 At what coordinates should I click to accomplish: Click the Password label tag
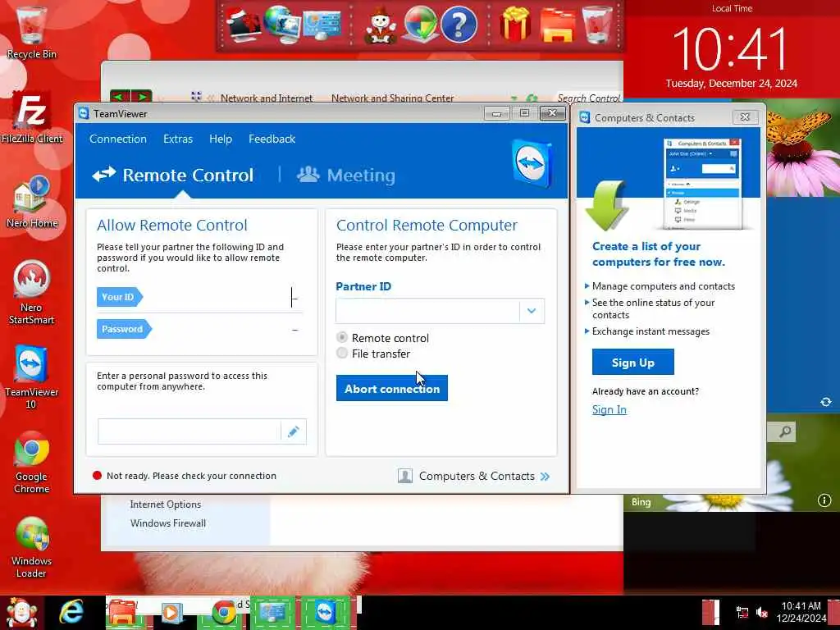click(x=125, y=329)
